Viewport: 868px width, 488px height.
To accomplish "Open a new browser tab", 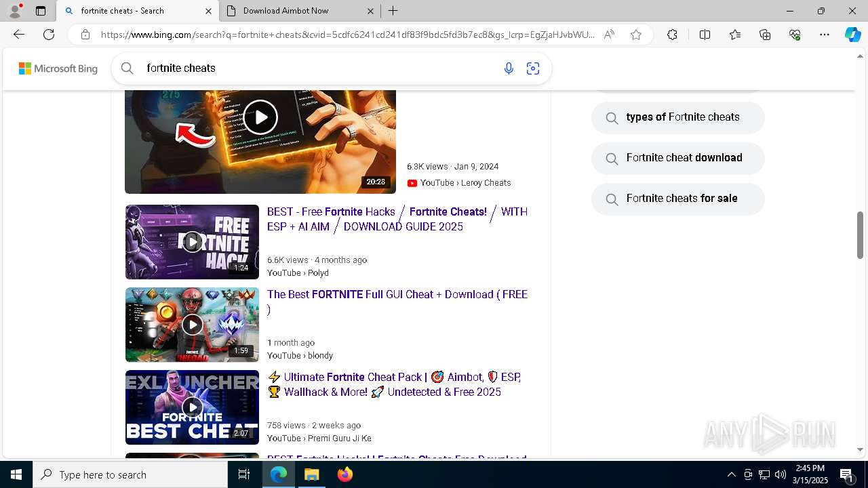I will pyautogui.click(x=393, y=11).
